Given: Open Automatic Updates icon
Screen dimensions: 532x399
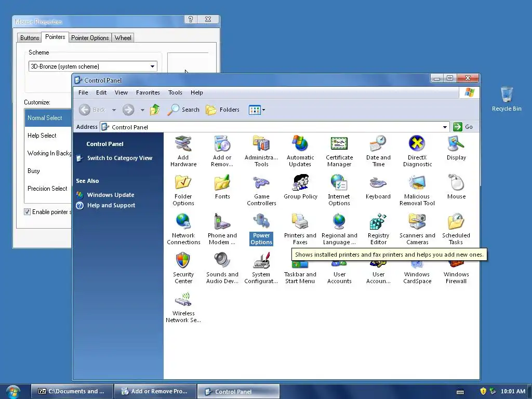Looking at the screenshot, I should (300, 151).
